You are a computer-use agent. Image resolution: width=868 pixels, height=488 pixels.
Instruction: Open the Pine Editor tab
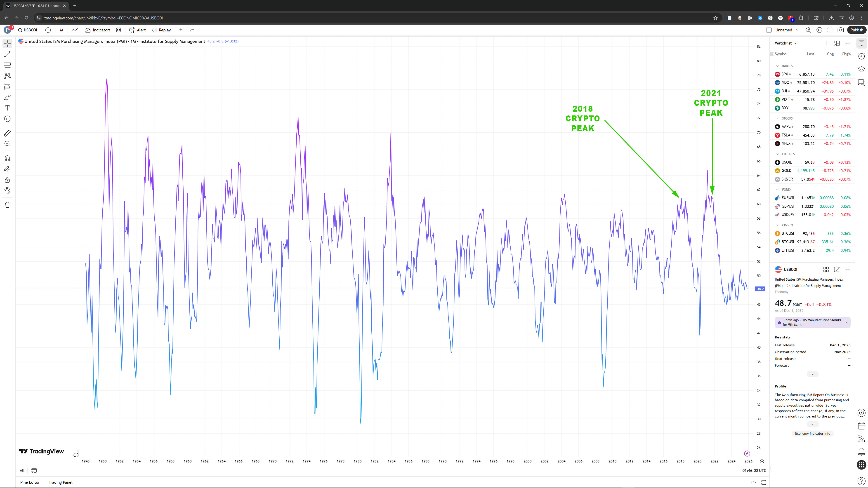[x=30, y=482]
